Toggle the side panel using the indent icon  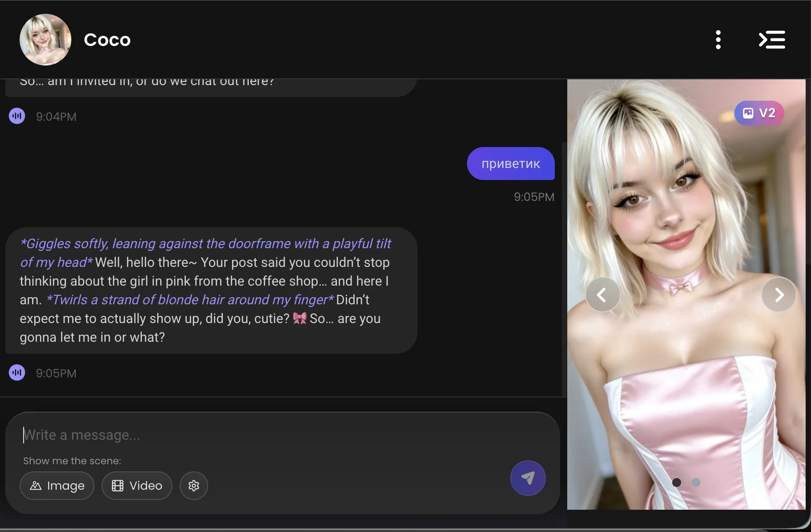[x=772, y=40]
